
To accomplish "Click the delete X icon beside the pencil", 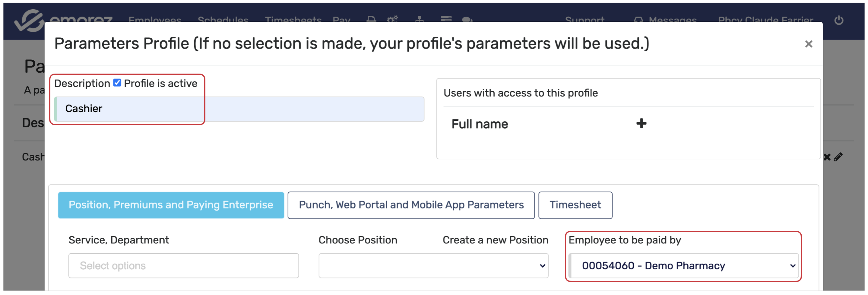I will click(x=827, y=157).
